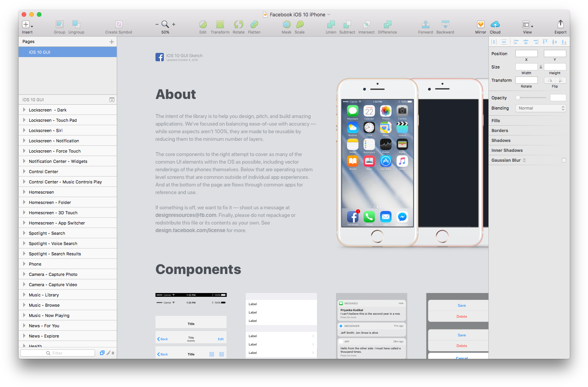
Task: Move layer Forward
Action: (x=426, y=24)
